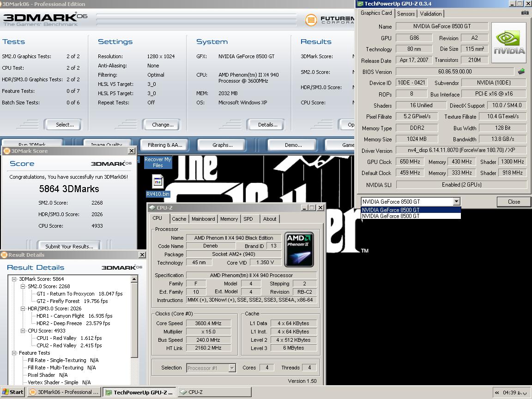Click the GPU-Z title bar icon
Viewport: 532px width, 399px height.
[x=360, y=4]
